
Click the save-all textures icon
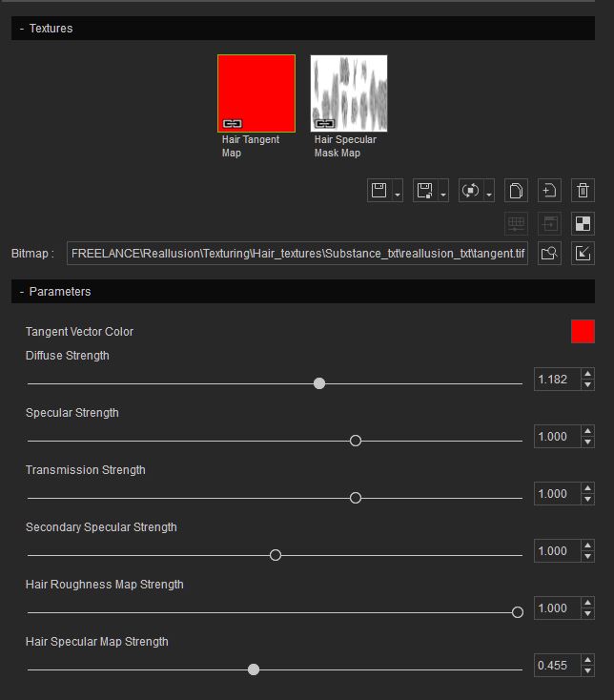click(x=424, y=191)
